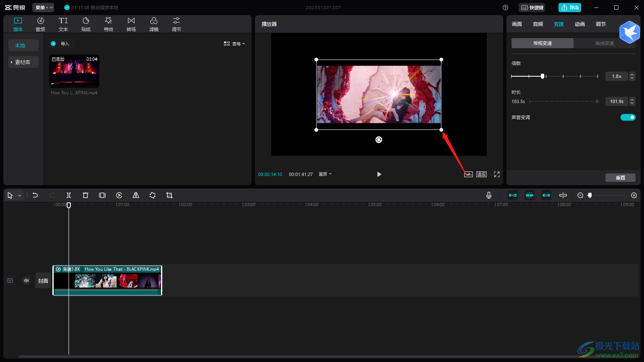The image size is (644, 362).
Task: Click the stepper arrows beside 1.8x
Action: coord(632,76)
